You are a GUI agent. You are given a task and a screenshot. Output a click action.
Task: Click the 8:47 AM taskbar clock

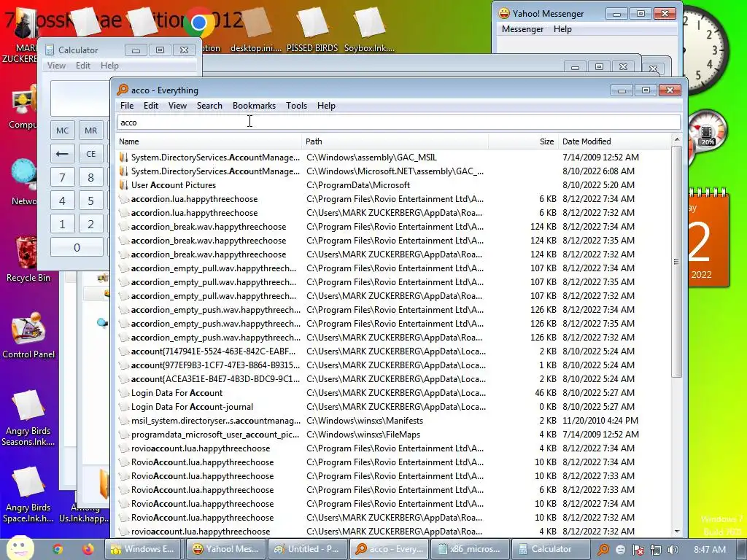coord(710,550)
